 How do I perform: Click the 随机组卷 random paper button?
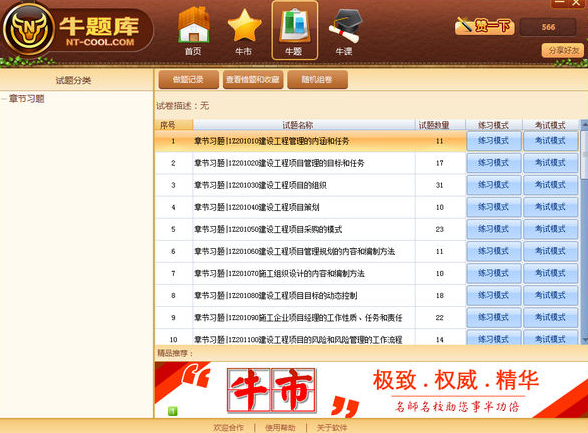tap(317, 79)
